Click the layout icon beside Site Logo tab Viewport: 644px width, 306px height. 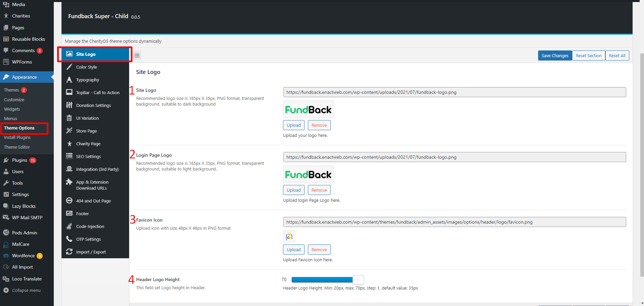[137, 55]
